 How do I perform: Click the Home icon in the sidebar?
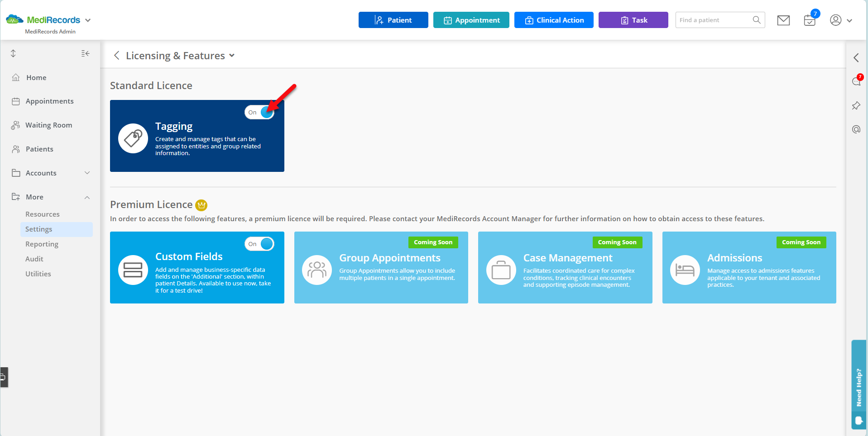tap(16, 77)
